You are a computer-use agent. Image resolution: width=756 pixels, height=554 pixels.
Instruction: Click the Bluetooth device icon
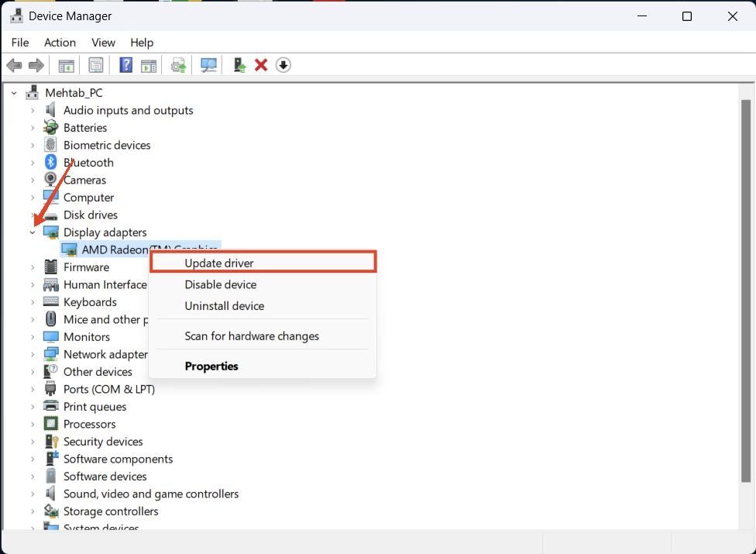pos(51,163)
